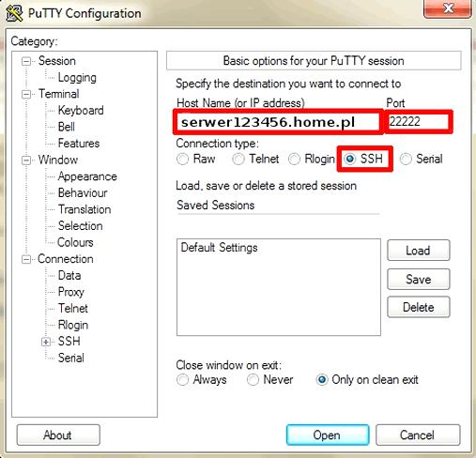Open the Session category
Screen dimensions: 476x458
click(x=57, y=61)
